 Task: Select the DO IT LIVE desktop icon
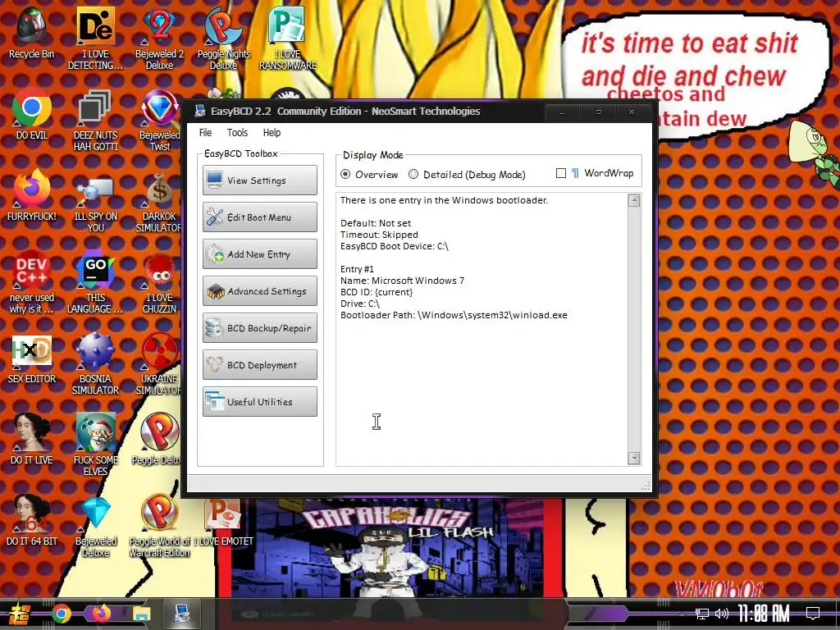coord(31,440)
